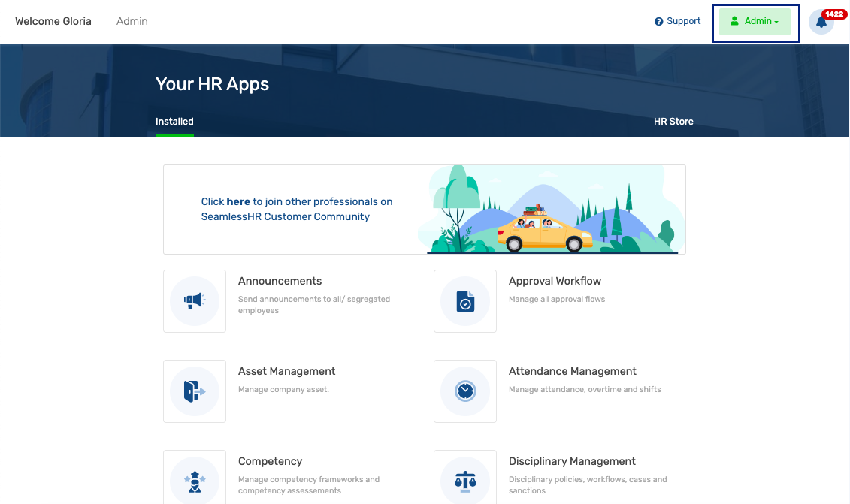Click "here" to join the Customer Community
Image resolution: width=850 pixels, height=504 pixels.
tap(238, 201)
